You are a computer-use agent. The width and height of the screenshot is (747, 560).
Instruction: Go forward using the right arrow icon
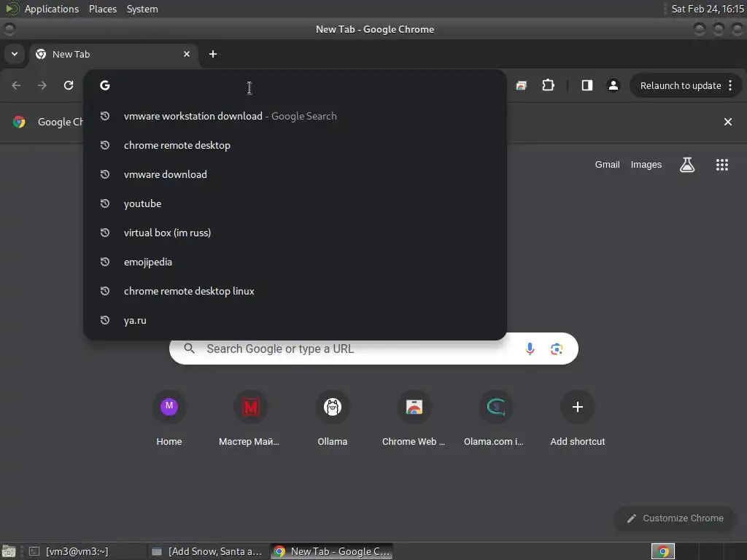42,85
